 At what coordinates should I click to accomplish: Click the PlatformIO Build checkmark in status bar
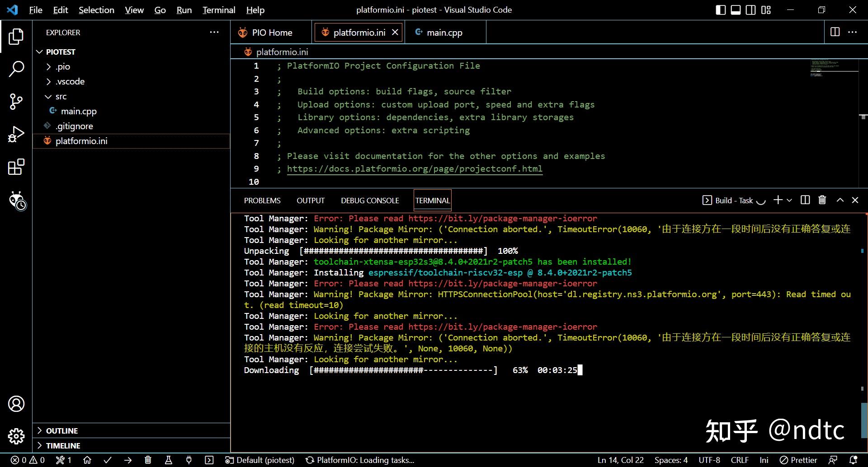108,460
